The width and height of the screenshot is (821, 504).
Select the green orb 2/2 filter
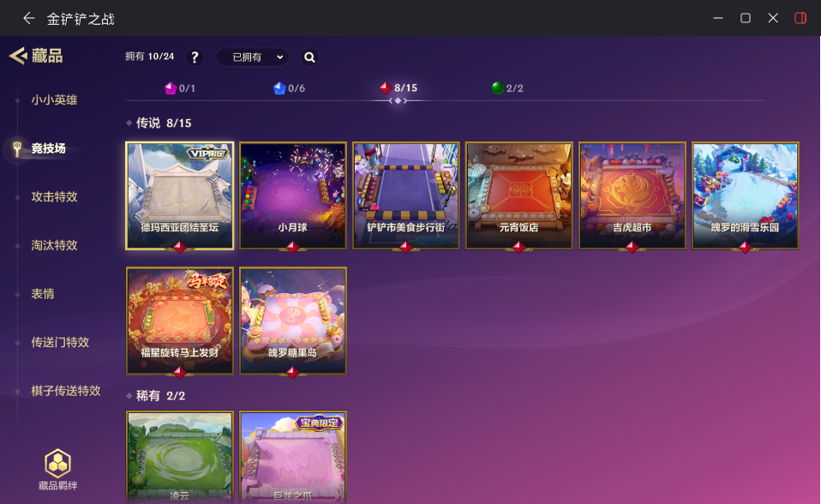coord(507,88)
